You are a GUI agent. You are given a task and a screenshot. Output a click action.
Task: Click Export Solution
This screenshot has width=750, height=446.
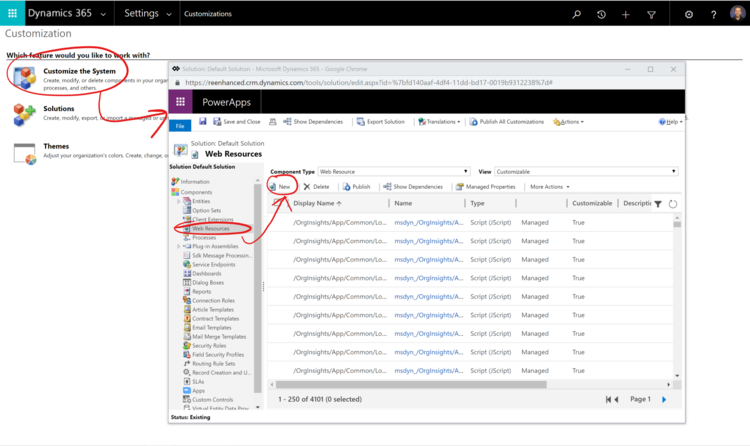coord(381,122)
